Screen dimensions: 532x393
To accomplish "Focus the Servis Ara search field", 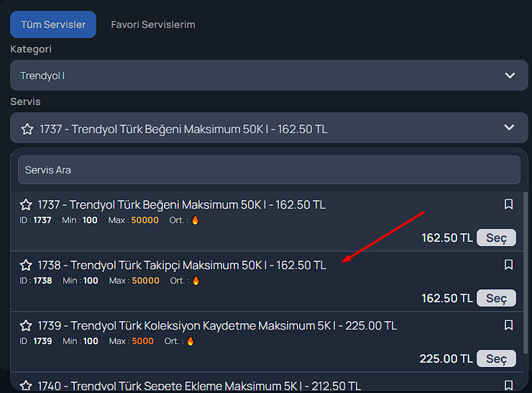I will (269, 170).
